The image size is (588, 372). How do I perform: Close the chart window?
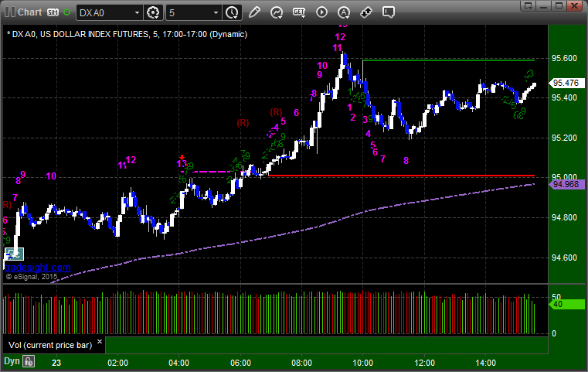tap(574, 5)
